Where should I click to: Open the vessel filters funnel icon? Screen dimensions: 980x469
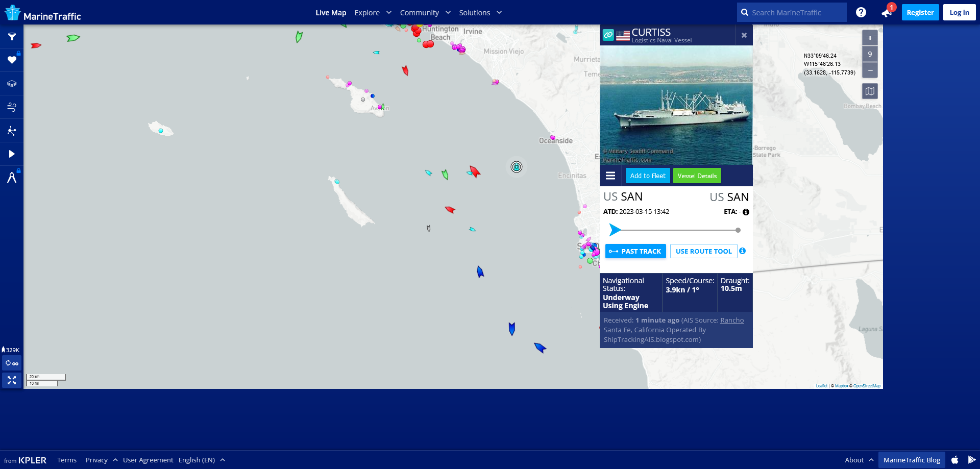pyautogui.click(x=12, y=37)
